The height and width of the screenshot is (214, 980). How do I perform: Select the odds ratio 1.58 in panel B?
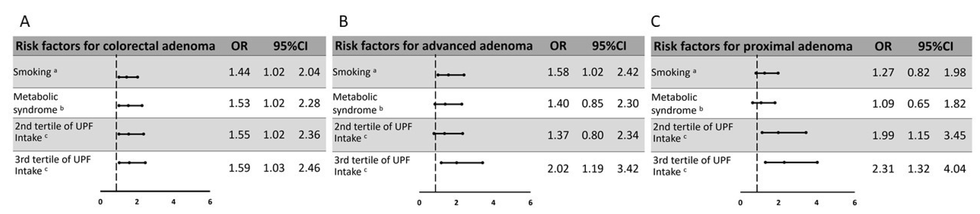coord(558,72)
